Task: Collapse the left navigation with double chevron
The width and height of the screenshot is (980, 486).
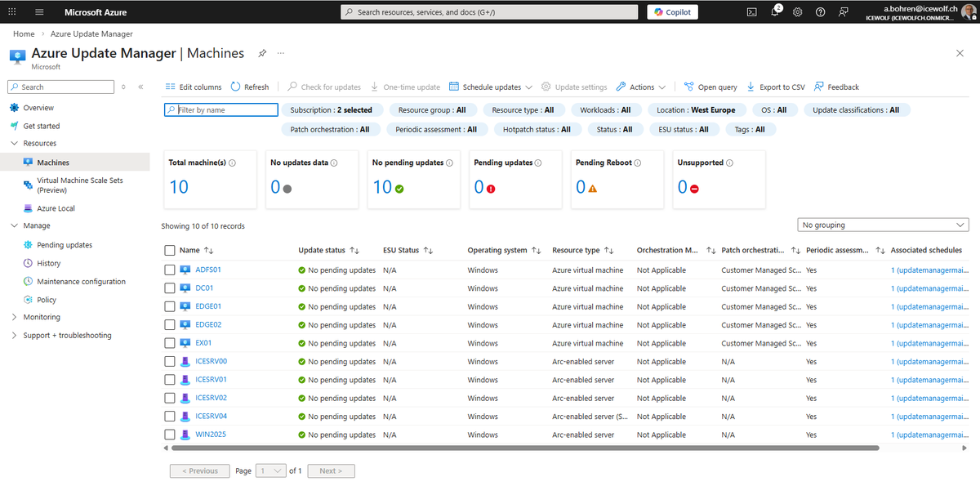Action: click(140, 87)
